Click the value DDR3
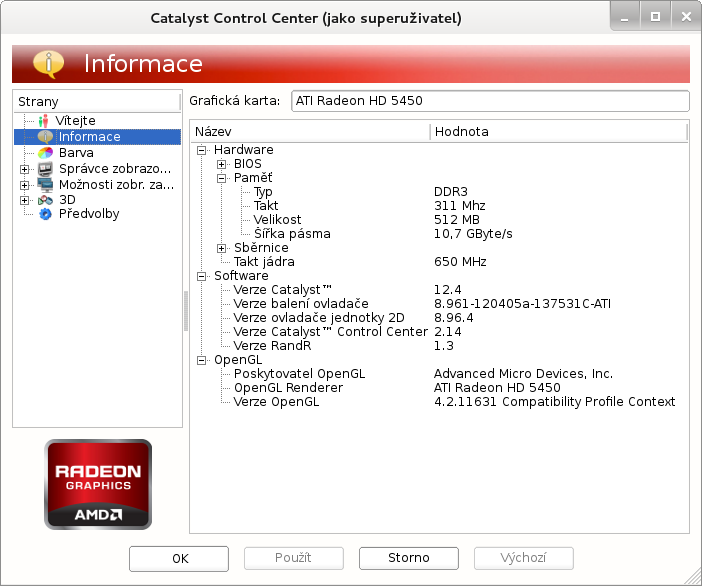The image size is (702, 586). pyautogui.click(x=451, y=192)
